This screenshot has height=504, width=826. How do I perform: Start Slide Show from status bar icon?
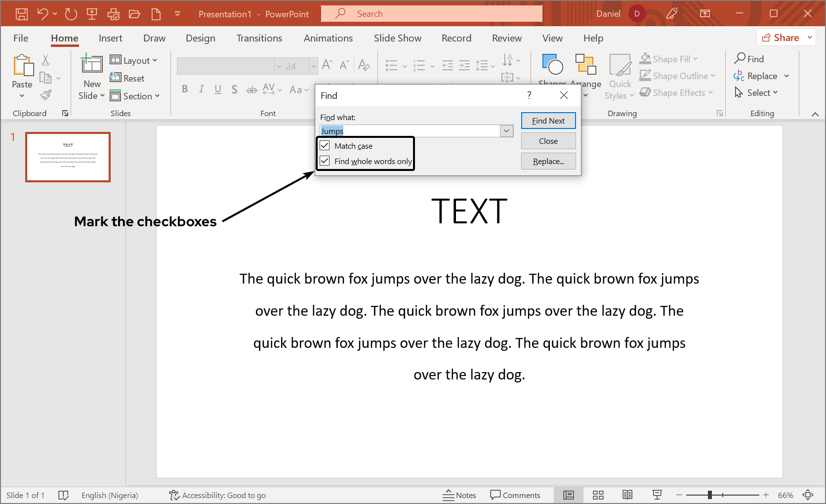coord(657,495)
